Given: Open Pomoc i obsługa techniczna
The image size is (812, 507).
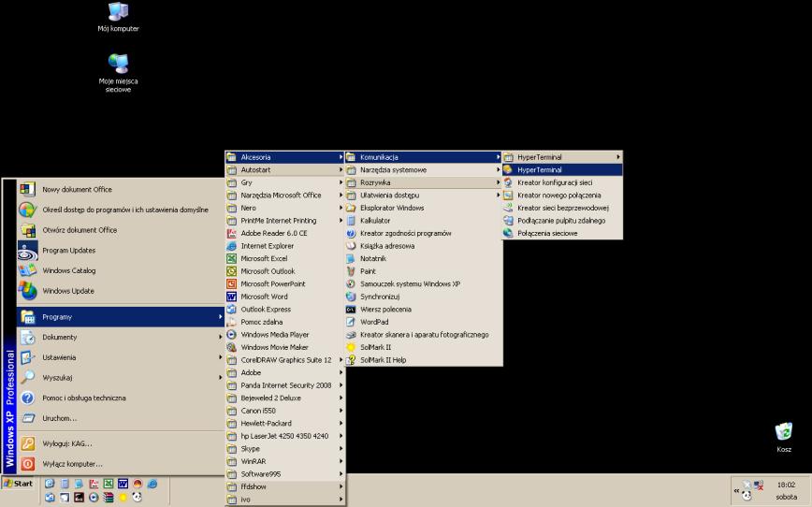Looking at the screenshot, I should [121, 398].
